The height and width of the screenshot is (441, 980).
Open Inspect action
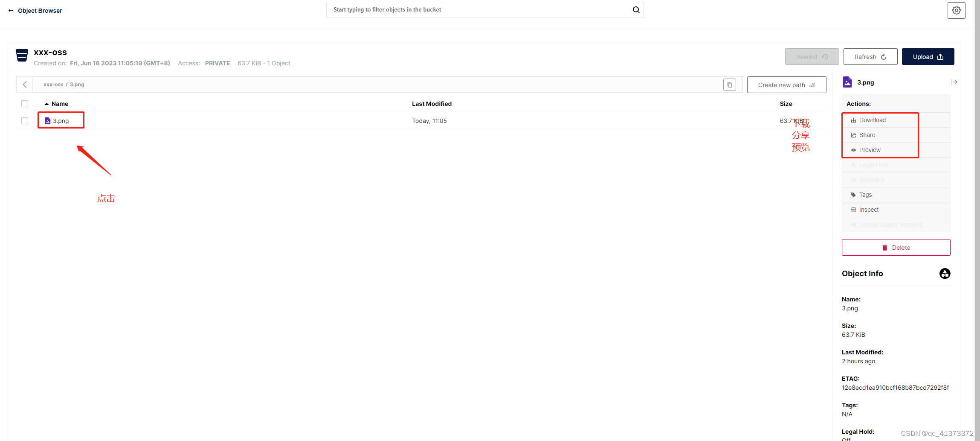point(896,210)
